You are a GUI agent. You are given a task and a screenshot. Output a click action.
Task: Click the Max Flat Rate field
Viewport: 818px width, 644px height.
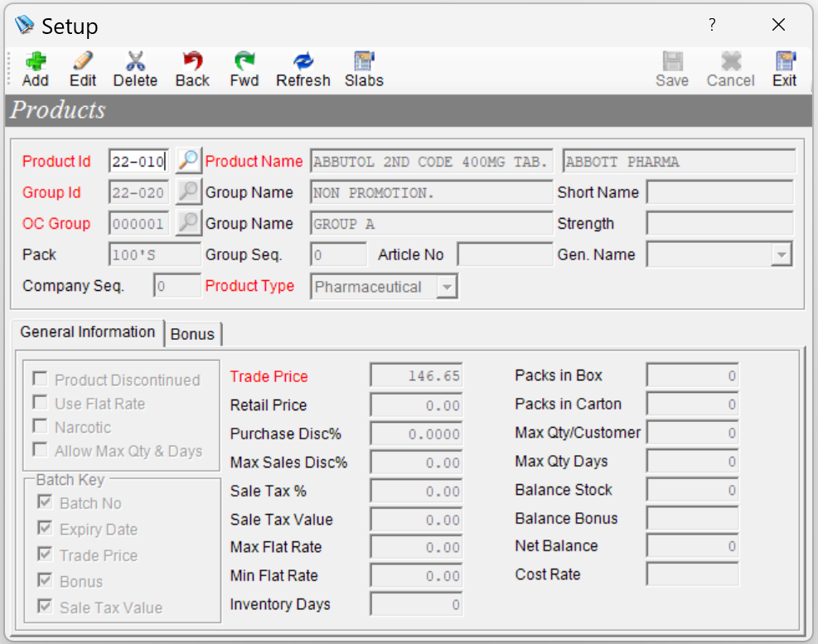click(x=416, y=547)
